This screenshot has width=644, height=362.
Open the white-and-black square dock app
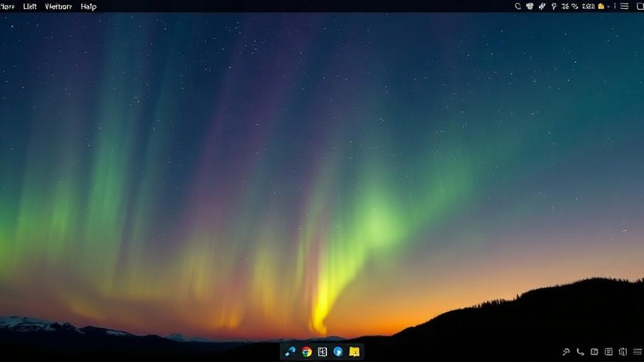(x=323, y=352)
